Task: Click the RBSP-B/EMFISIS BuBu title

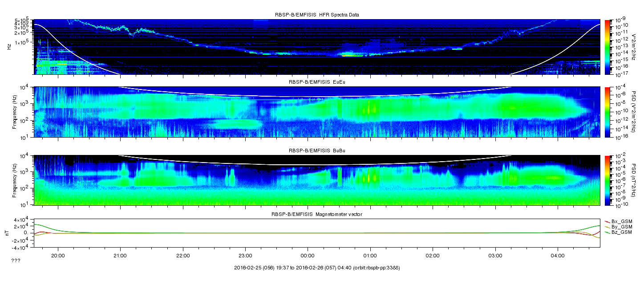Action: (x=317, y=151)
